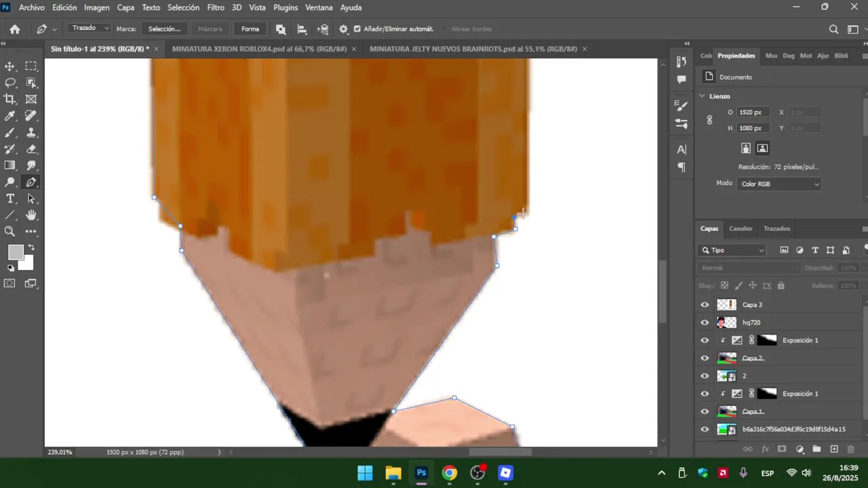The width and height of the screenshot is (868, 488).
Task: Click the Selección... button
Action: 164,29
